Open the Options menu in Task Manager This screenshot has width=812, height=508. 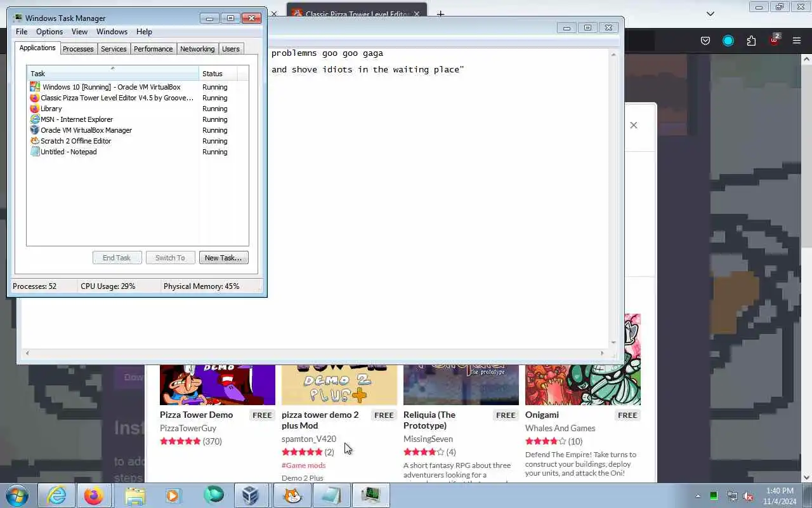tap(49, 32)
